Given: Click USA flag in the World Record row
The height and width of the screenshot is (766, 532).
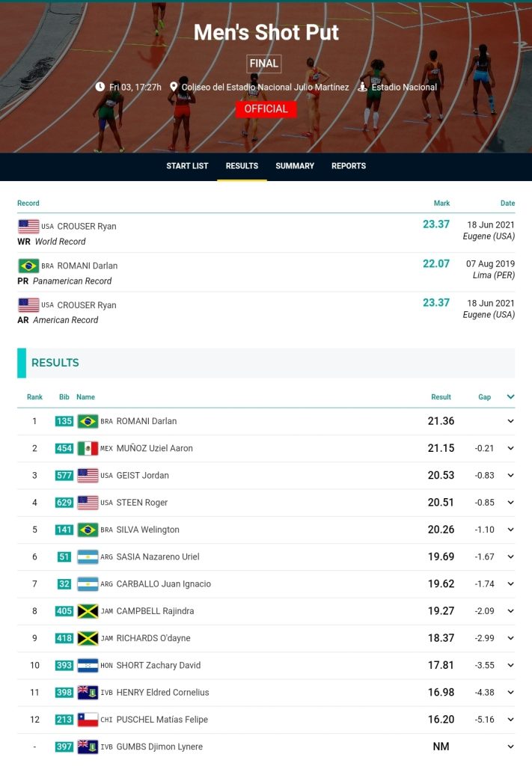Looking at the screenshot, I should pyautogui.click(x=29, y=227).
